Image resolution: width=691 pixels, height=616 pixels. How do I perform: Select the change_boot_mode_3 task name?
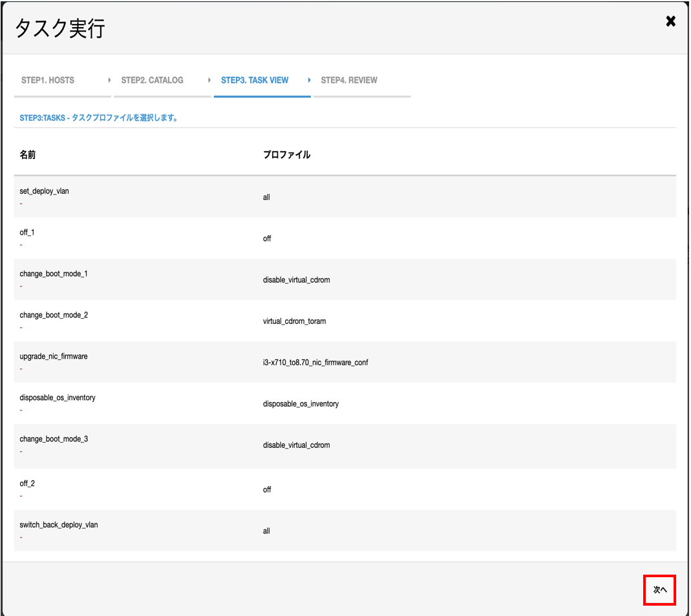click(x=54, y=440)
